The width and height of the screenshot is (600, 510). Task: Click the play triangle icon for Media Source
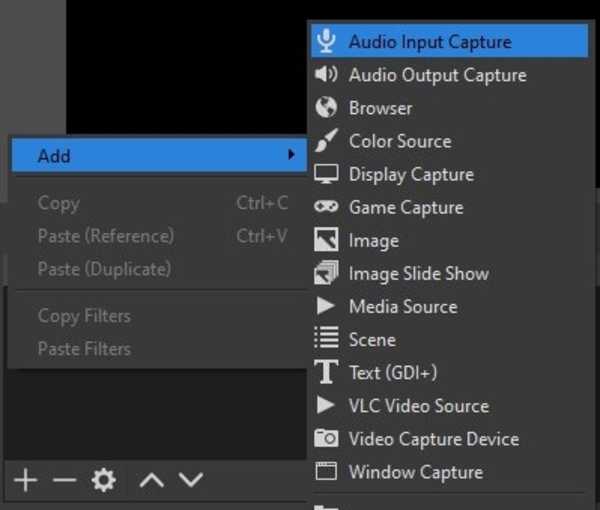click(326, 306)
